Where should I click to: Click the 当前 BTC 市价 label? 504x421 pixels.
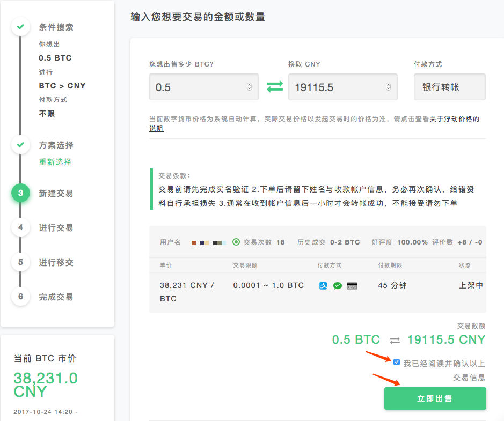click(x=45, y=358)
